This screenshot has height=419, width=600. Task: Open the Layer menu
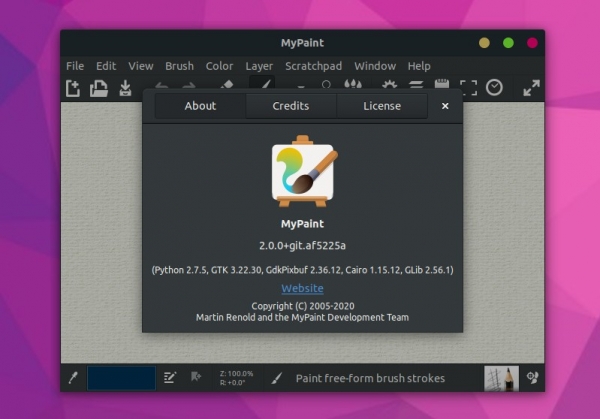click(259, 66)
